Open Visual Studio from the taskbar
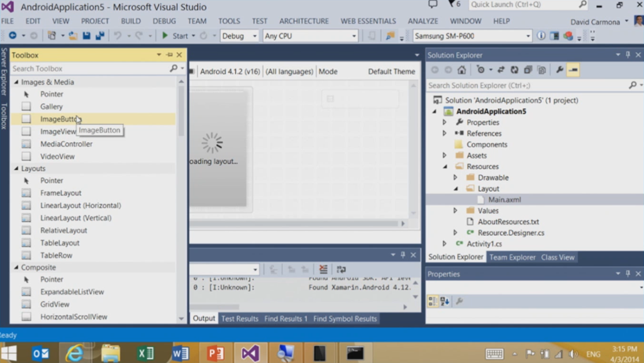Image resolution: width=644 pixels, height=363 pixels. 250,353
